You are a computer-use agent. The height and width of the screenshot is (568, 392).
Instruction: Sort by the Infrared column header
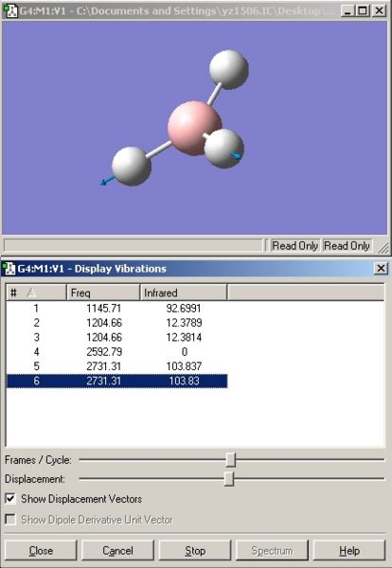184,293
